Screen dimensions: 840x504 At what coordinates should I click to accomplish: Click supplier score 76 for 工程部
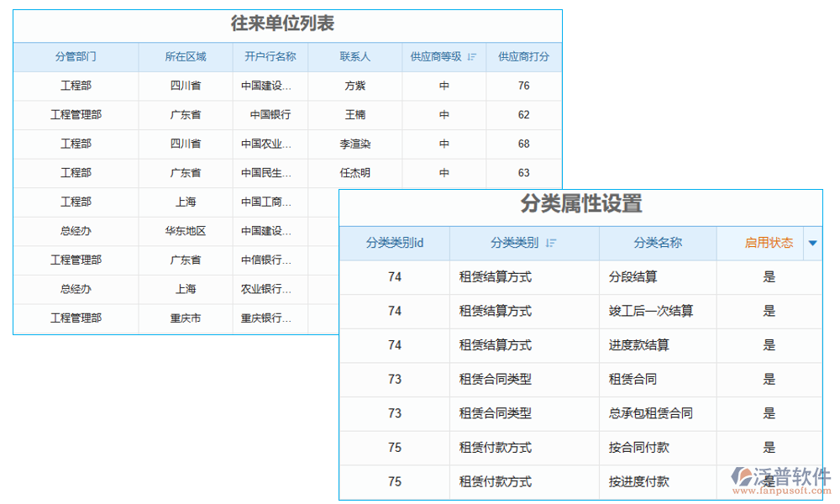coord(523,86)
